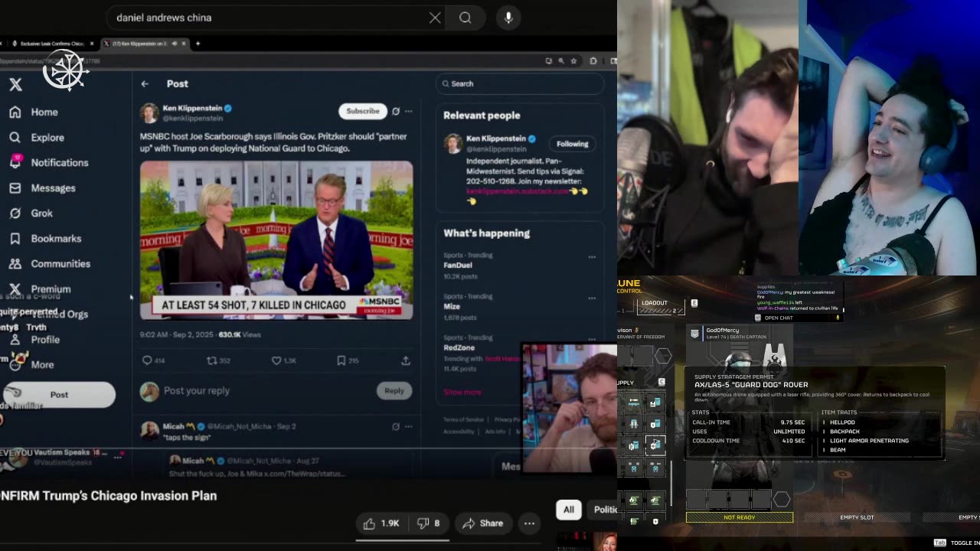
Task: Open the Mize trend options menu
Action: tap(592, 298)
